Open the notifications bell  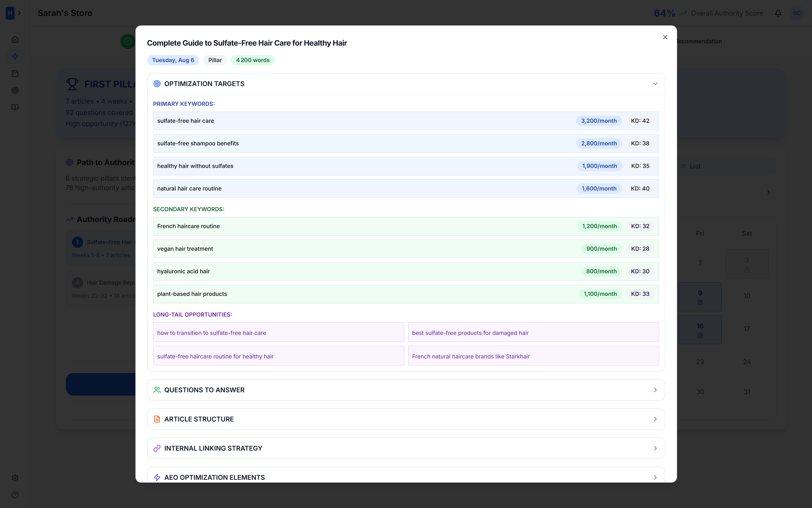(x=778, y=13)
